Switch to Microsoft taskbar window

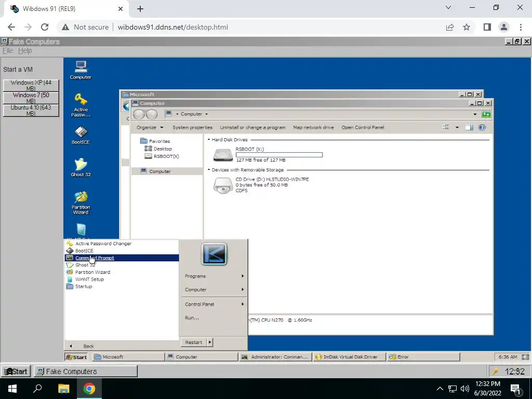pos(128,357)
